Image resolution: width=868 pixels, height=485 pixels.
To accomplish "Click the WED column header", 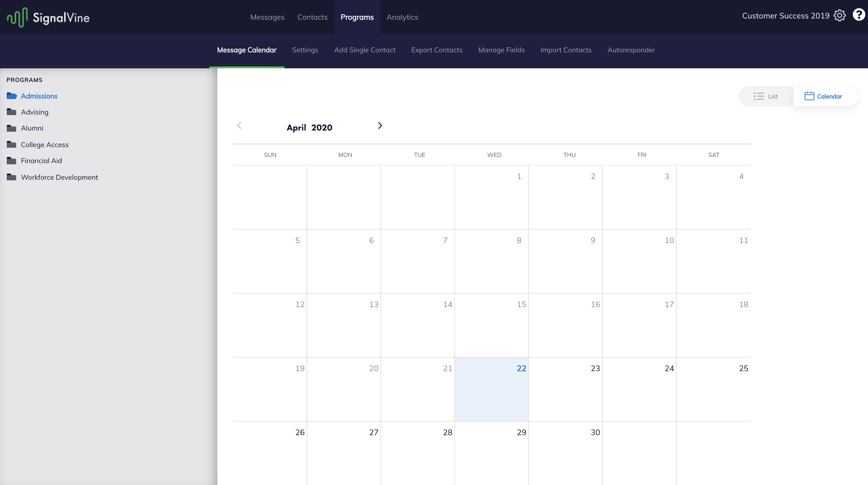I will pos(494,155).
